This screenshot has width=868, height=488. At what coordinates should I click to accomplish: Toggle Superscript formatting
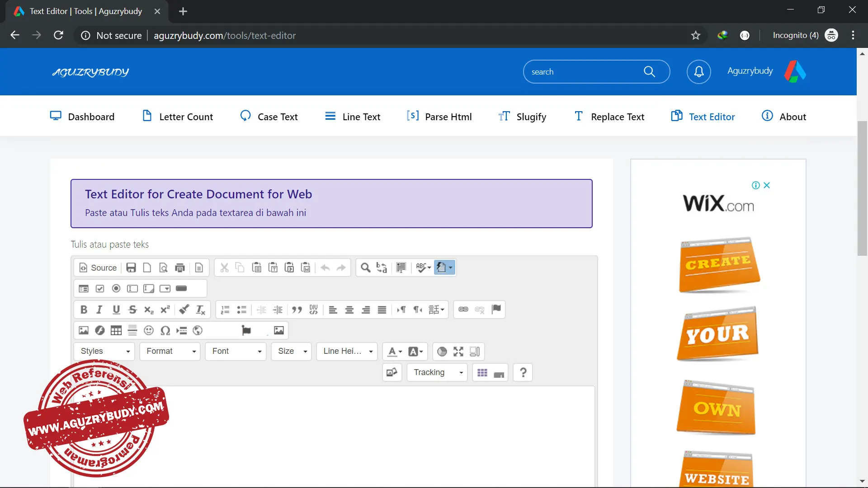coord(165,310)
